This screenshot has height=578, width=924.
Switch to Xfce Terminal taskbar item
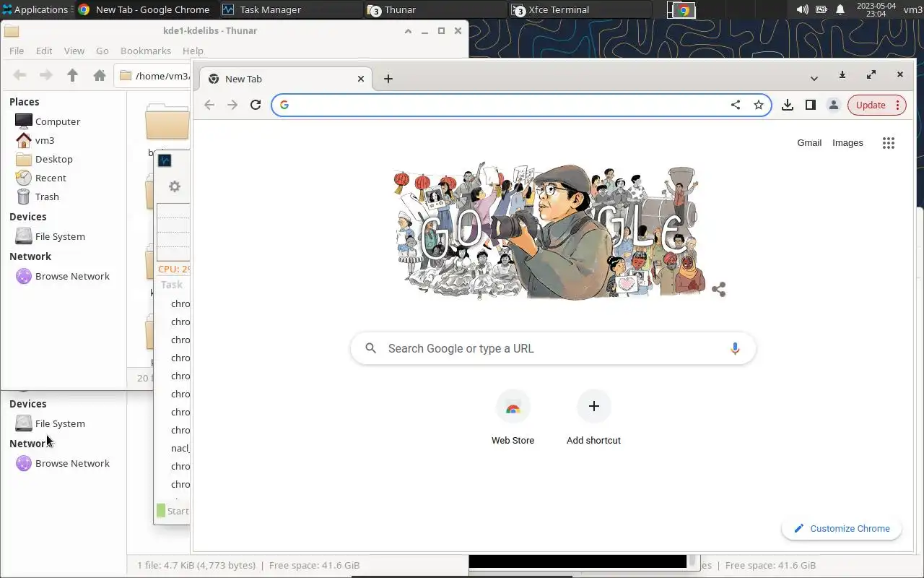pyautogui.click(x=580, y=9)
